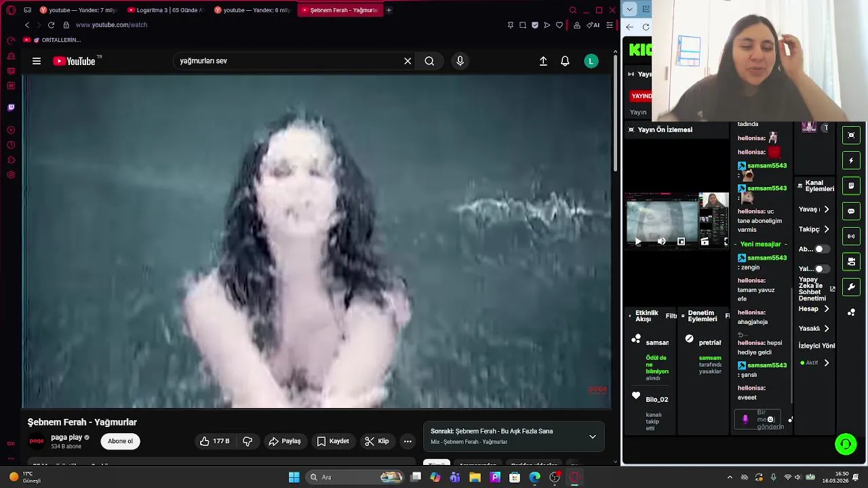Open the YouTube create upload icon

click(543, 61)
